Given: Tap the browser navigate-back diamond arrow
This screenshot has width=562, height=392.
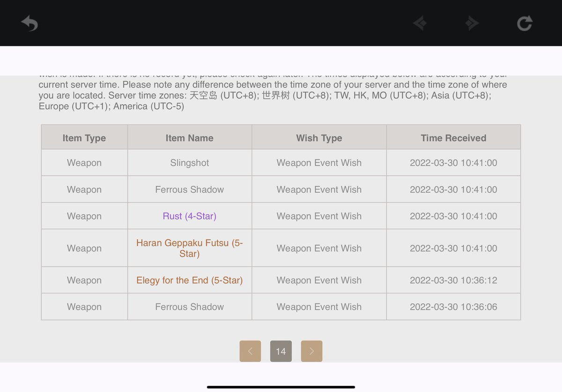Looking at the screenshot, I should [420, 23].
